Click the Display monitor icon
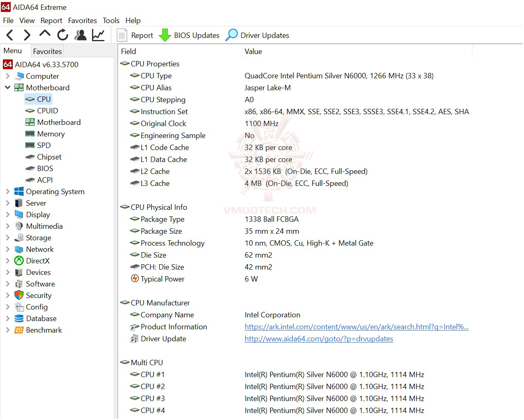 pyautogui.click(x=19, y=215)
